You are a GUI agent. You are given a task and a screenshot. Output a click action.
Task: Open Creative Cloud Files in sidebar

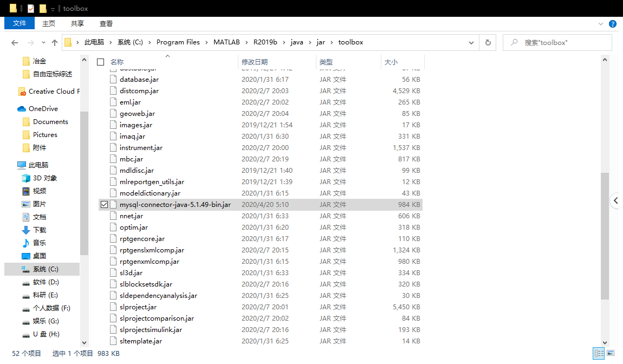49,92
